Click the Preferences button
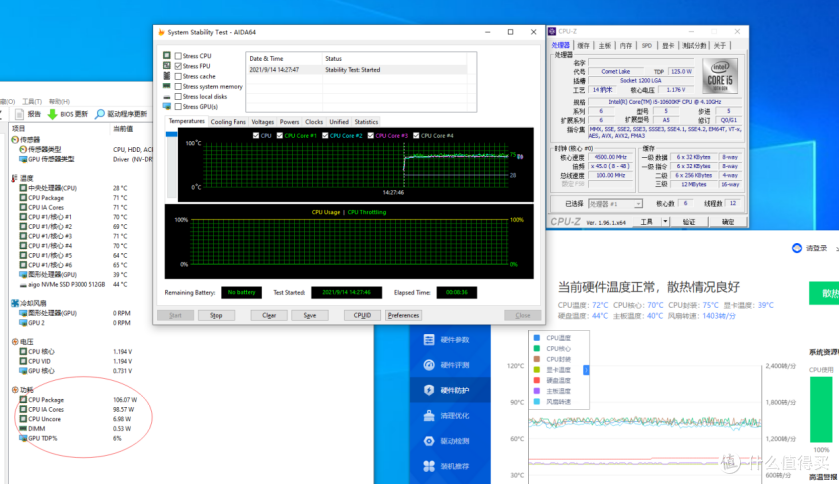Image resolution: width=839 pixels, height=484 pixels. [403, 315]
